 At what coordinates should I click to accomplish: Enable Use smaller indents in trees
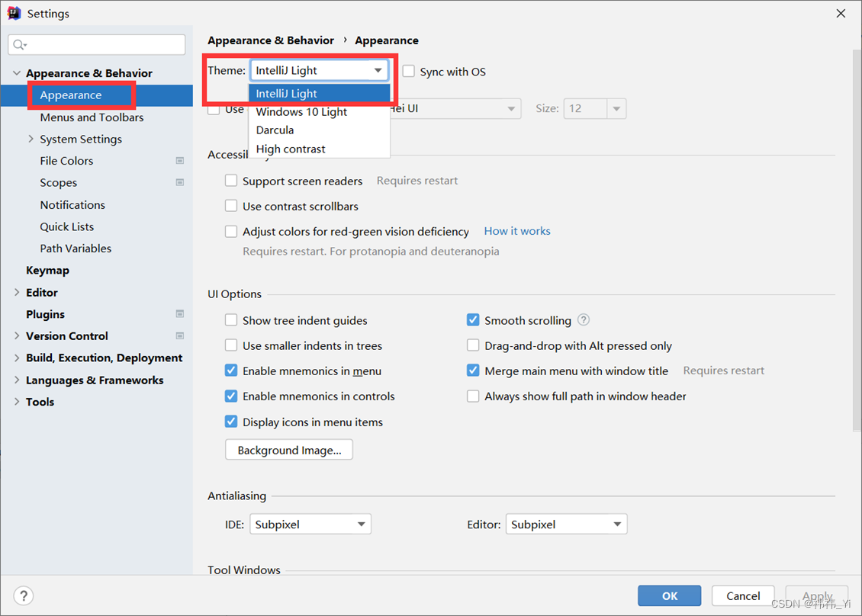(x=231, y=345)
